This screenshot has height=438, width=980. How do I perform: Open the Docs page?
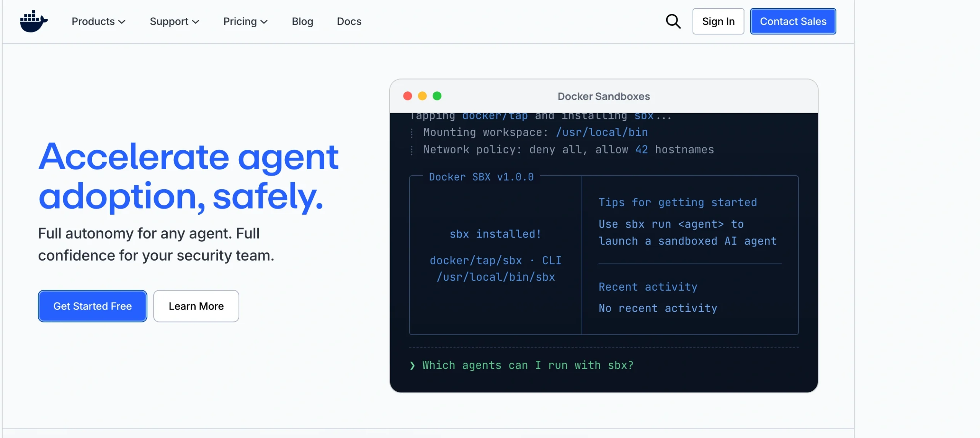[349, 21]
